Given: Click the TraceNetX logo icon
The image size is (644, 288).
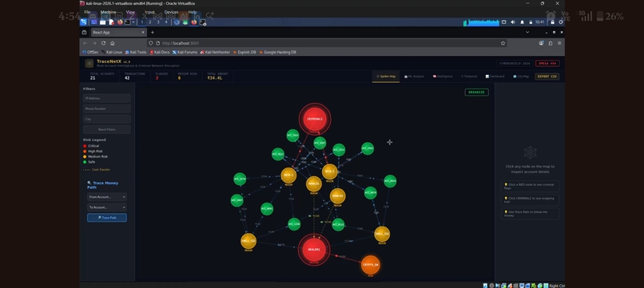Looking at the screenshot, I should pyautogui.click(x=89, y=63).
